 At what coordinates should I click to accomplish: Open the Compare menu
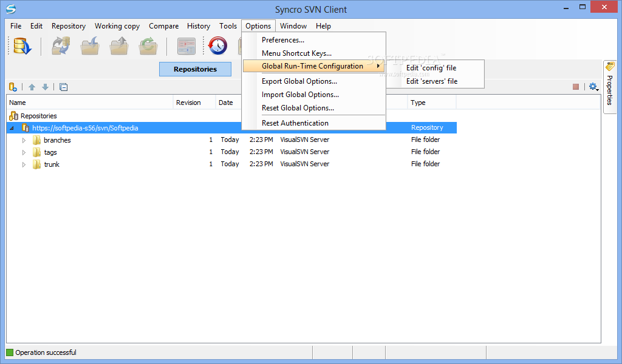click(x=163, y=25)
